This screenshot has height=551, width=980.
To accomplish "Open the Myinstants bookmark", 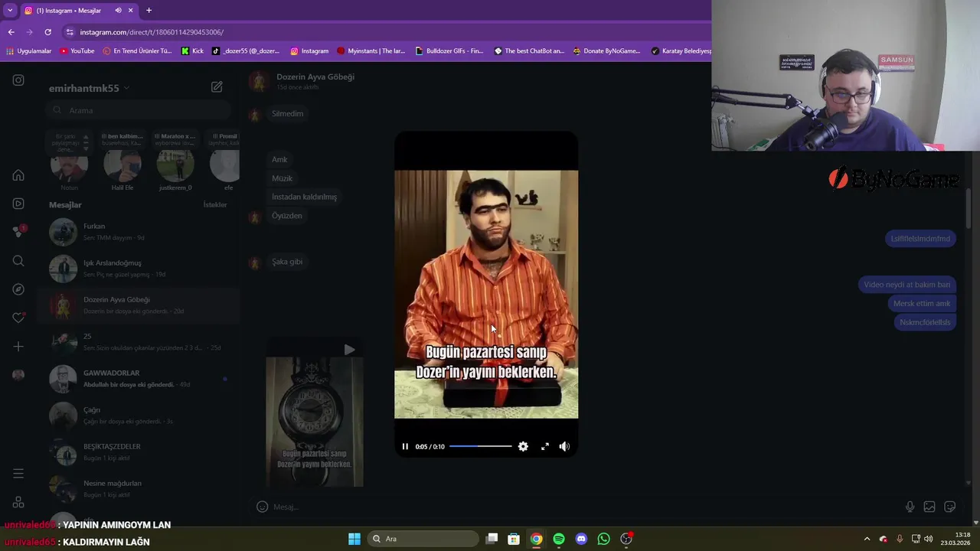I will tap(371, 51).
